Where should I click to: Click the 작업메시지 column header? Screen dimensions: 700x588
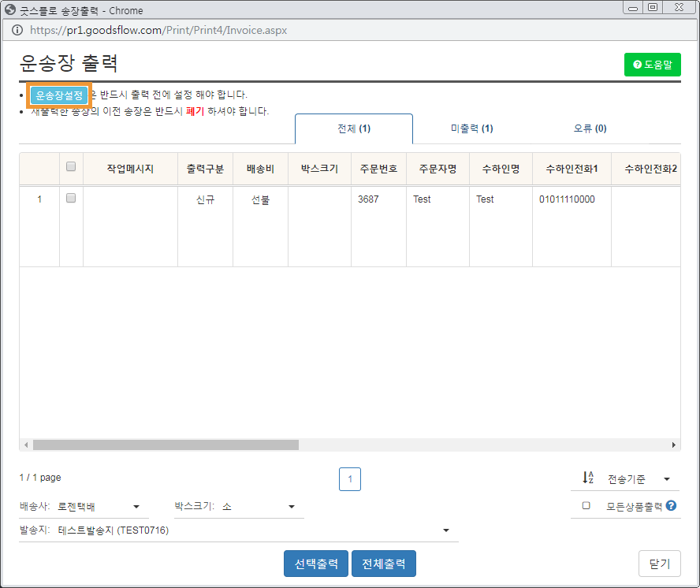[130, 169]
